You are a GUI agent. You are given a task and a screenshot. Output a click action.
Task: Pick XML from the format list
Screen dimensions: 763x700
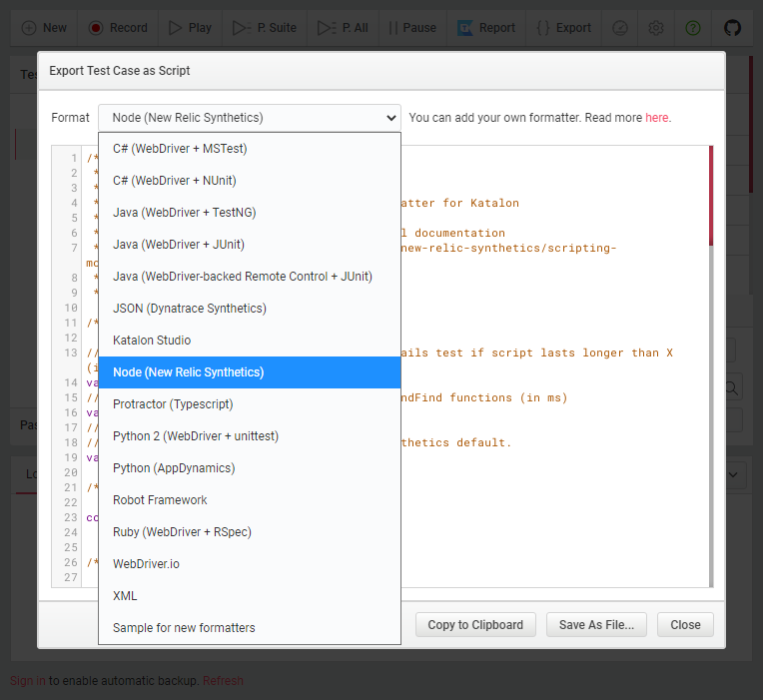(250, 596)
